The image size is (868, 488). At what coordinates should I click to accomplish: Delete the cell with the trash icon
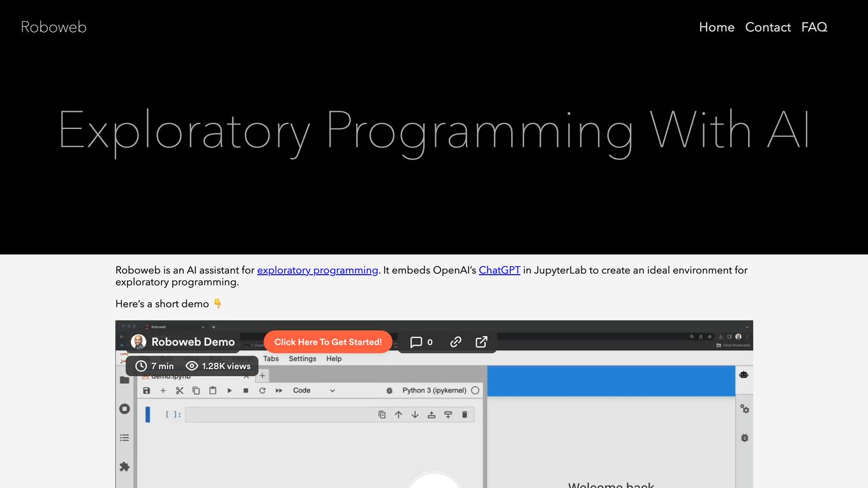tap(465, 415)
